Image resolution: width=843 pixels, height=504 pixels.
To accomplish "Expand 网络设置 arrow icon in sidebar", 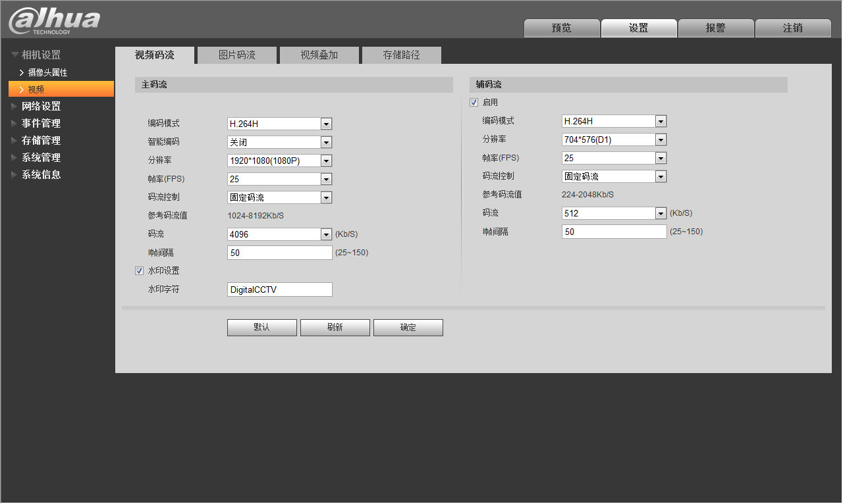I will tap(14, 106).
